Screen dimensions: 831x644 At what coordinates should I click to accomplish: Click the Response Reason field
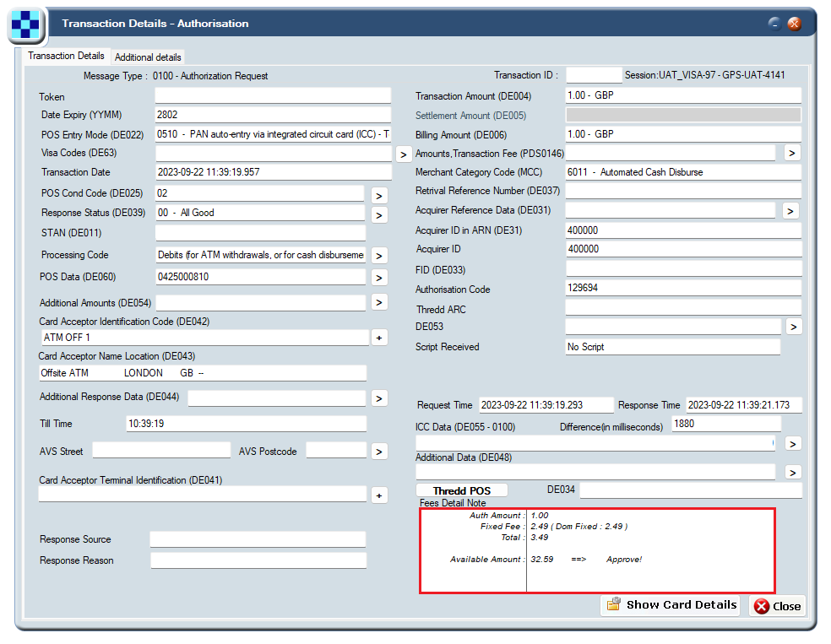click(258, 560)
